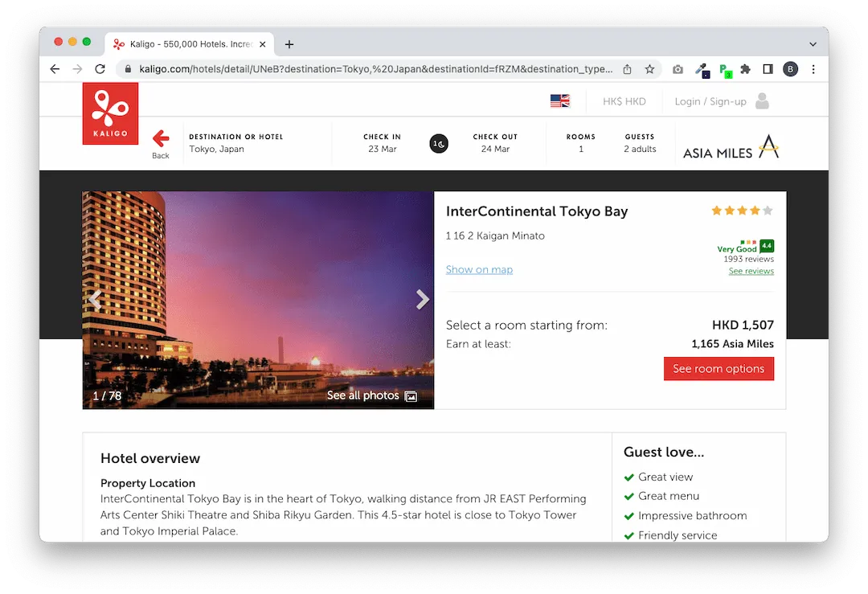Open the browser extensions puzzle icon
This screenshot has height=594, width=868.
745,69
